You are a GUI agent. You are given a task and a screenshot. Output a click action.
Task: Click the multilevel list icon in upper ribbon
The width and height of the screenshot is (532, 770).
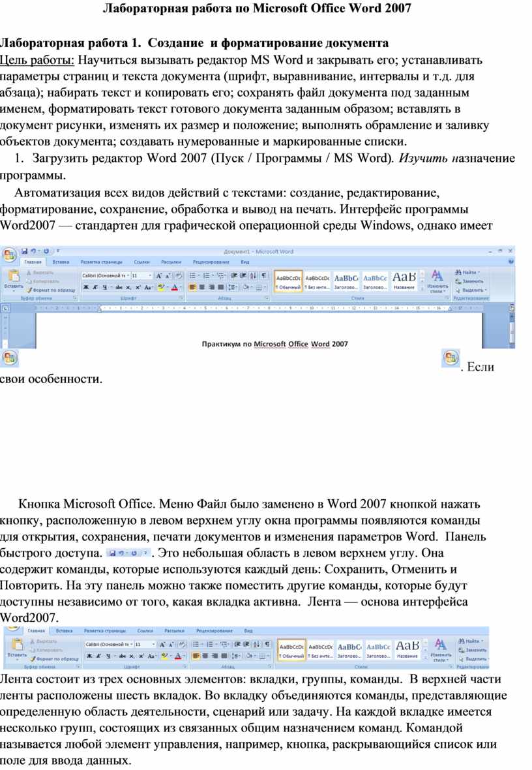tap(221, 275)
